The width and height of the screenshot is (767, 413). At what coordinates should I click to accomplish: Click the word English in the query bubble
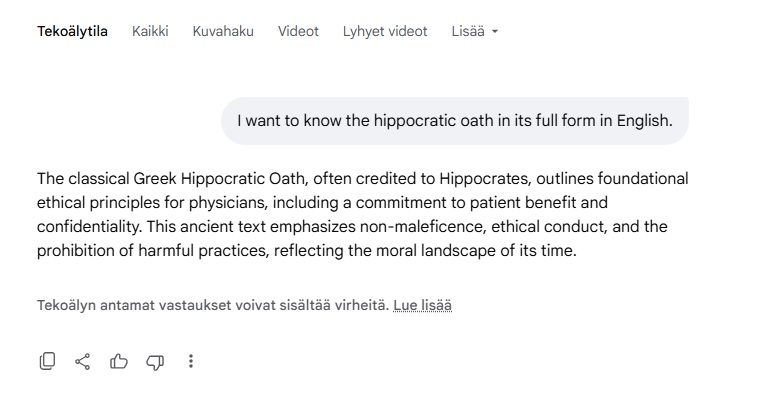(644, 121)
